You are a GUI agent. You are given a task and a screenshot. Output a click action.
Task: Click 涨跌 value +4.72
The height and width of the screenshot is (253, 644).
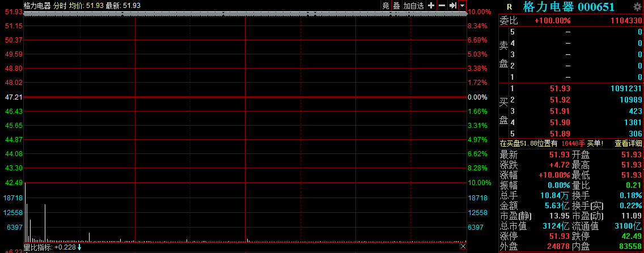click(x=560, y=165)
